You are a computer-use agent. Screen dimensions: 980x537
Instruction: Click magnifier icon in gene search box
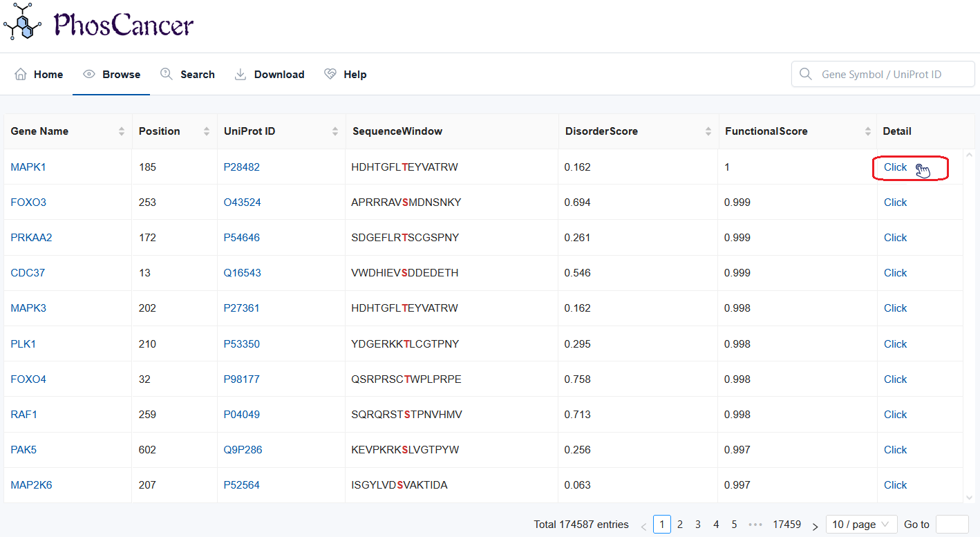click(x=806, y=74)
